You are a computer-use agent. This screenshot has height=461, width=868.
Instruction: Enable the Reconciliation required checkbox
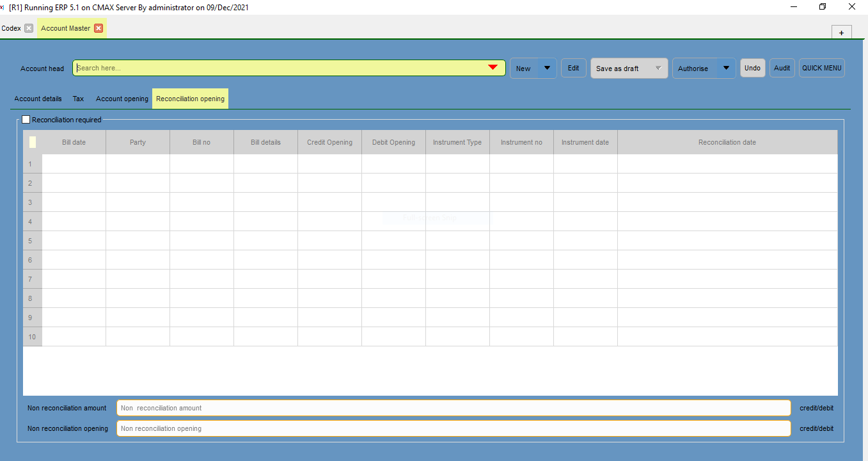[x=26, y=119]
